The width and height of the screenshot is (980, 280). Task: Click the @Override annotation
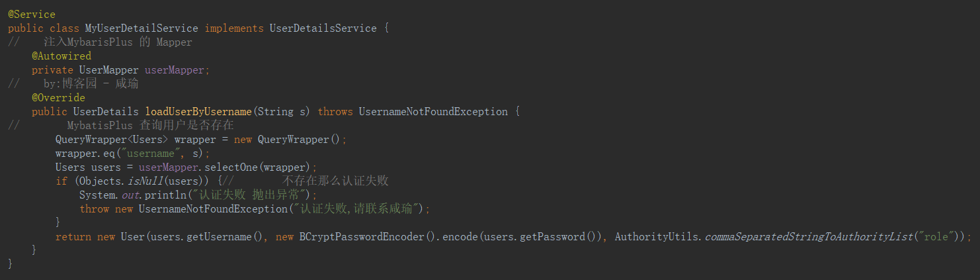58,98
